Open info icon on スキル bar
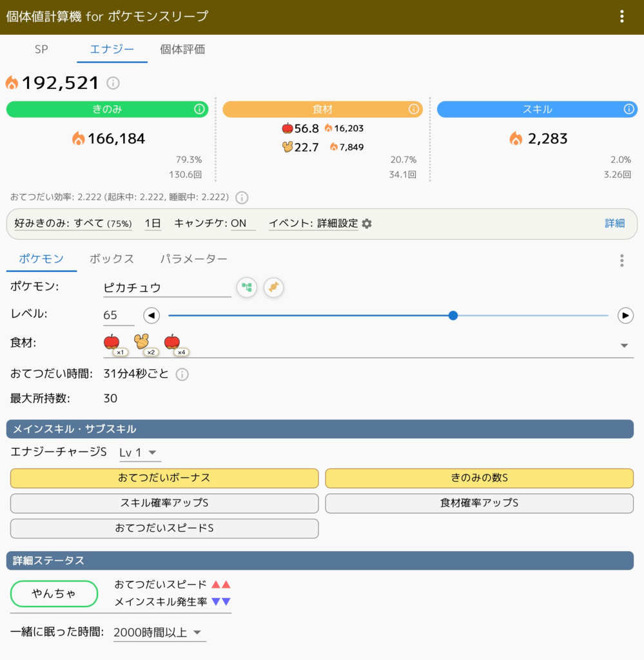 click(629, 110)
